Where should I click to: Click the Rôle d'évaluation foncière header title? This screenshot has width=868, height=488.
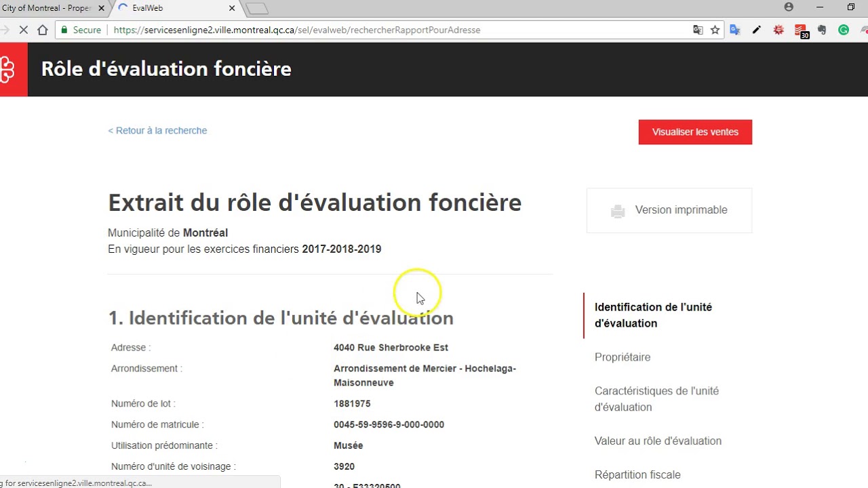click(x=166, y=69)
